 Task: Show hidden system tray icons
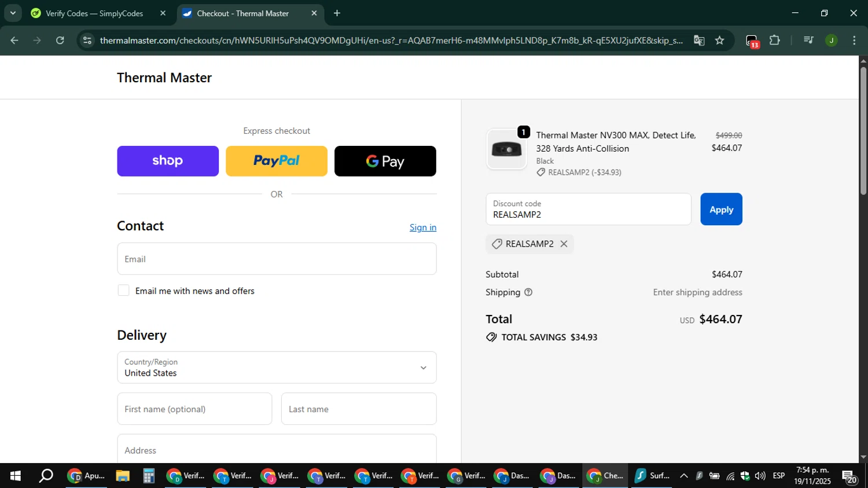pyautogui.click(x=684, y=476)
